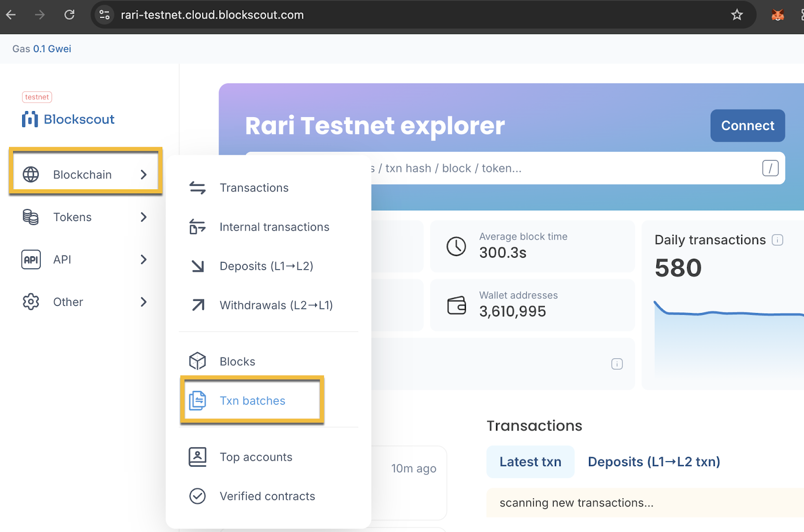Click the Verified contracts checkmark icon
Screen dimensions: 804x532
(197, 496)
